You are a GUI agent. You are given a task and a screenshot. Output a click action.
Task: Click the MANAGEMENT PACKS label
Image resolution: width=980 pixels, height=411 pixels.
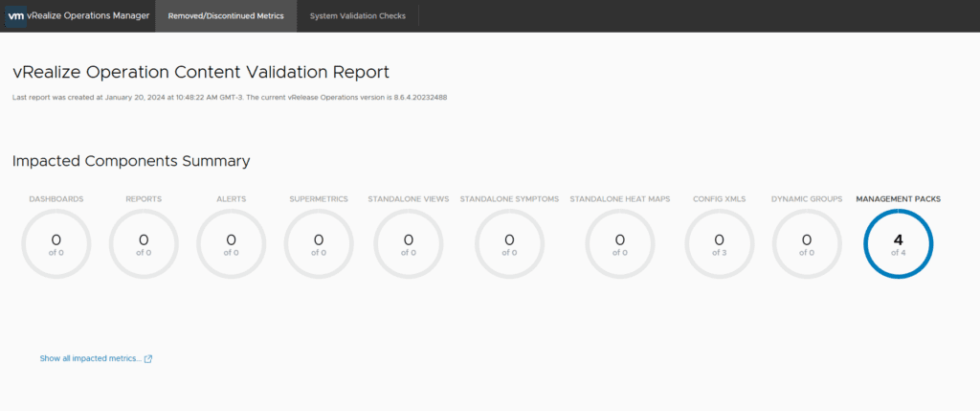(x=898, y=199)
